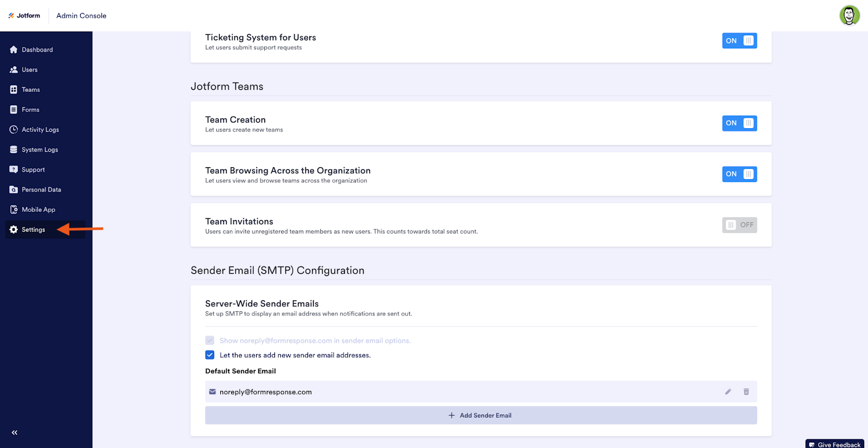Click the Jotform logo
Image resolution: width=868 pixels, height=448 pixels.
coord(24,16)
